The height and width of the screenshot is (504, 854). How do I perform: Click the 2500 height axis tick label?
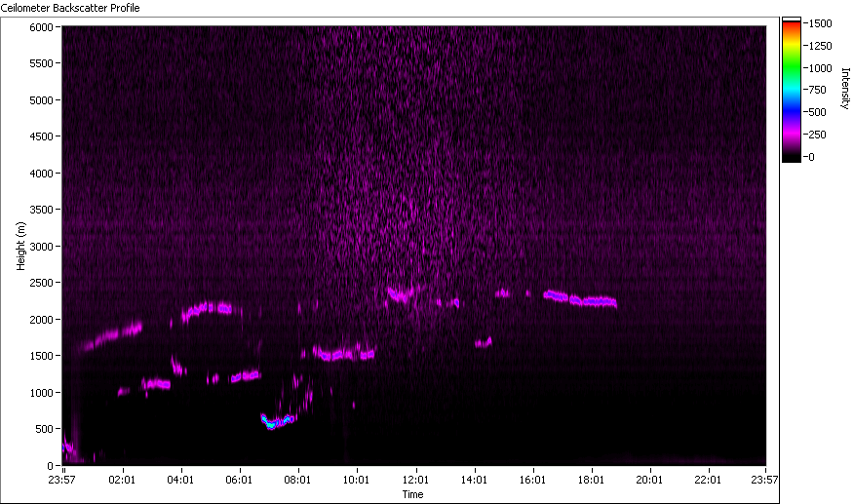41,283
